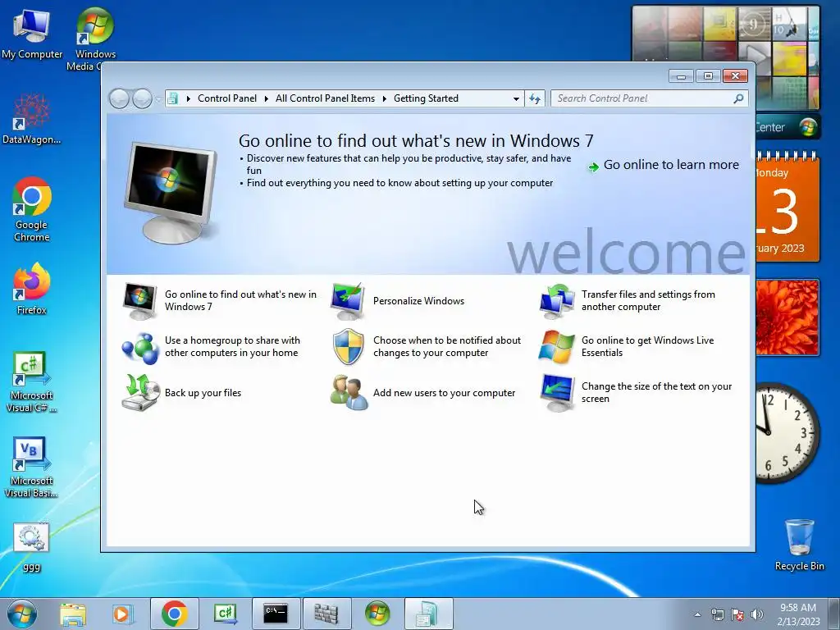The image size is (840, 630).
Task: Open Choose when to be notified link
Action: click(x=447, y=347)
